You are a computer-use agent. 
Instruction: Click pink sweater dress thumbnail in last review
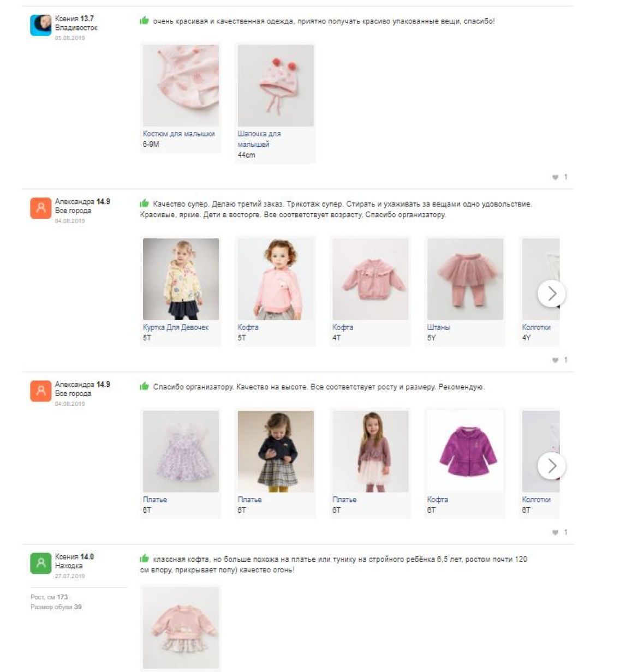coord(181,628)
